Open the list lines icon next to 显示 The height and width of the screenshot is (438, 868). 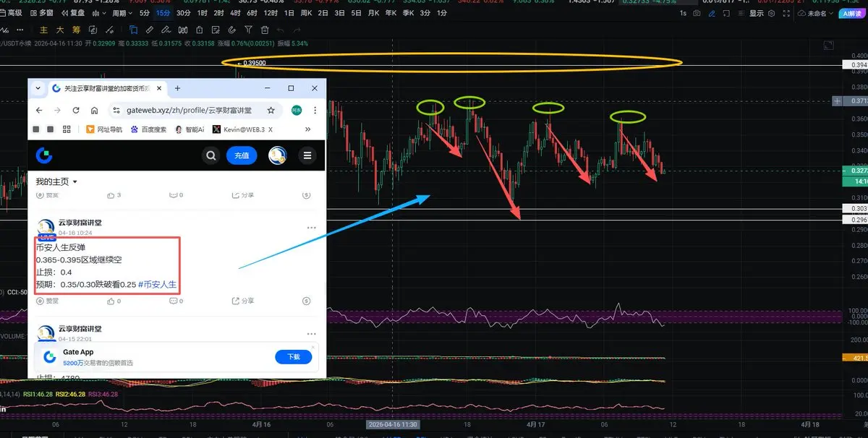[x=741, y=13]
